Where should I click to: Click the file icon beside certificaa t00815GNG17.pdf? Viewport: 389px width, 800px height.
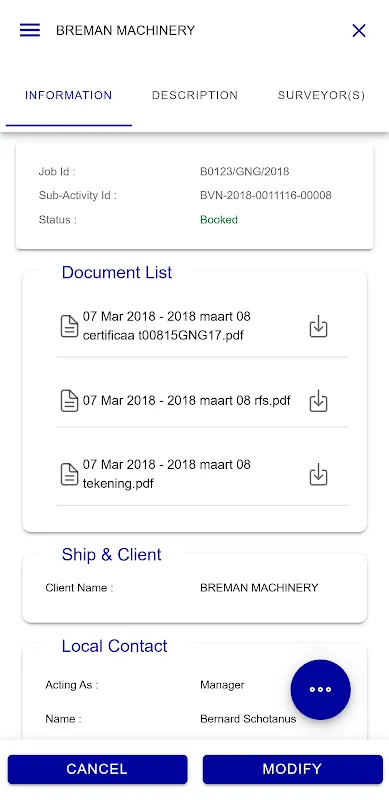69,327
